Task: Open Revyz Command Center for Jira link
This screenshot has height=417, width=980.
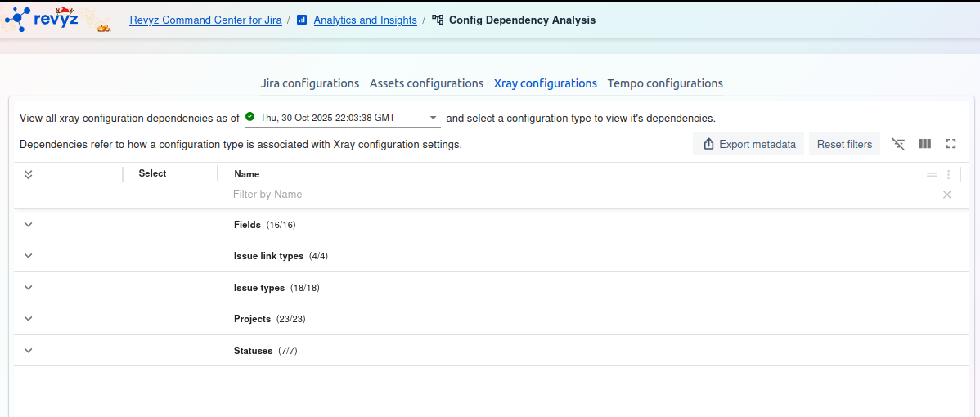Action: (x=205, y=20)
